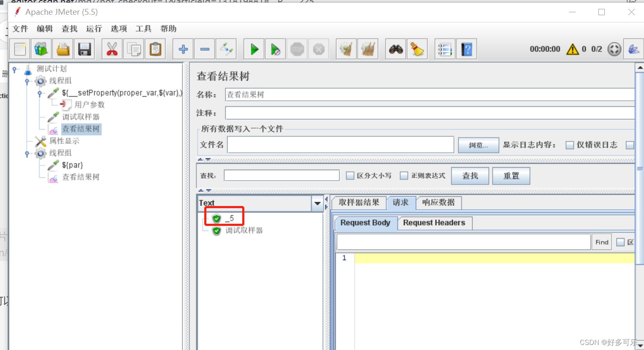Image resolution: width=644 pixels, height=350 pixels.
Task: Open the Templates icon in toolbar
Action: click(41, 49)
